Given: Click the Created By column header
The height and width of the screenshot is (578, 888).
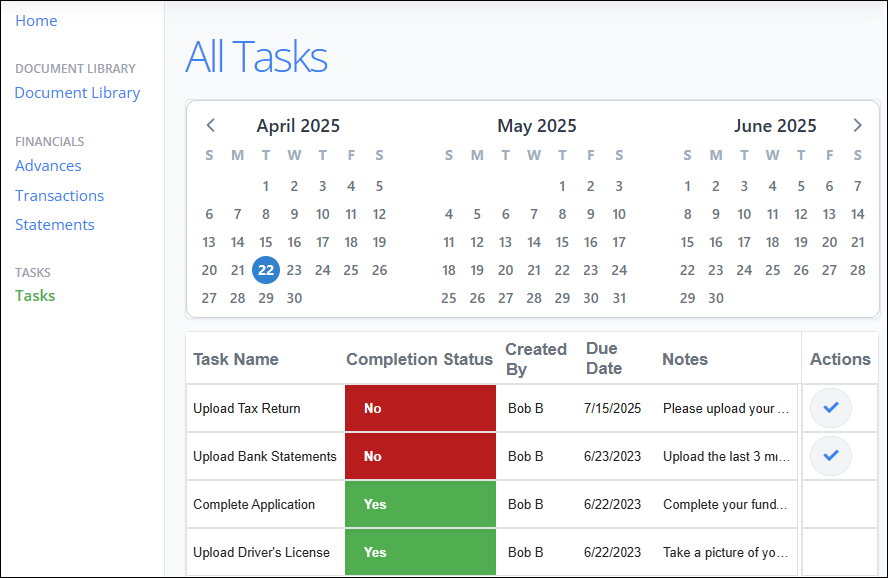Looking at the screenshot, I should tap(535, 358).
